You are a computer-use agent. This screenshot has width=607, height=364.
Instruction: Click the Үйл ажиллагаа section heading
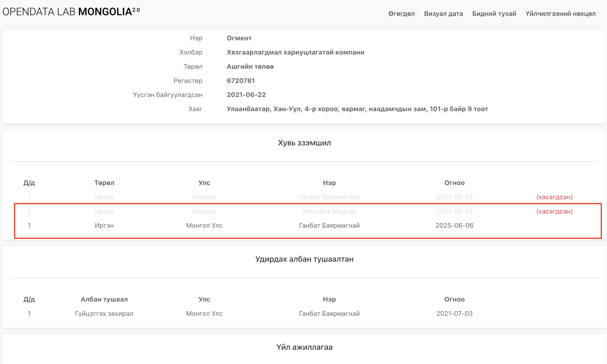click(304, 347)
